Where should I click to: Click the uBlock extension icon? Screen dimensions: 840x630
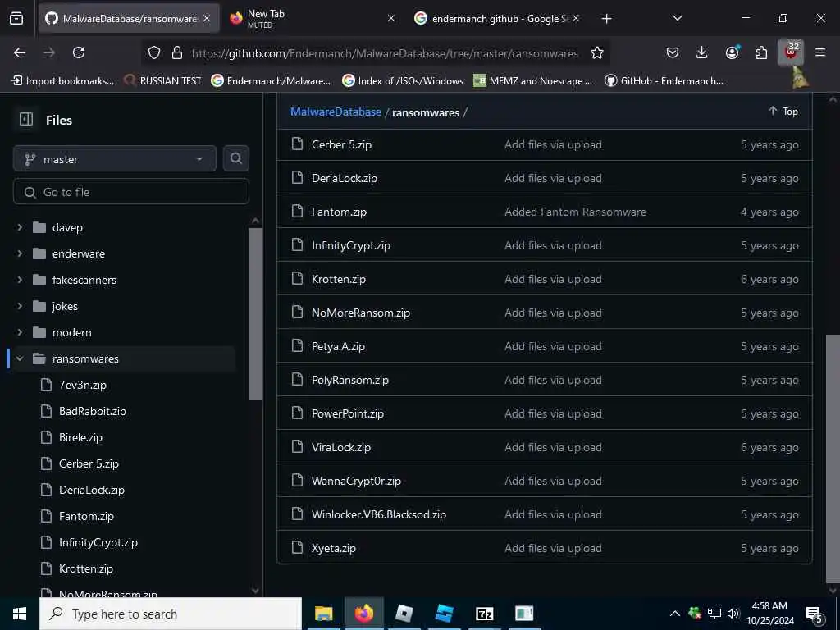click(x=790, y=52)
